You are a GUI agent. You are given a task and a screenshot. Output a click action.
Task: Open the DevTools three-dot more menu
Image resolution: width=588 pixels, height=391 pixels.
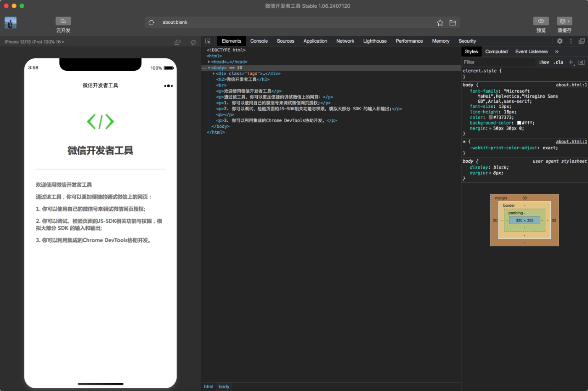571,41
